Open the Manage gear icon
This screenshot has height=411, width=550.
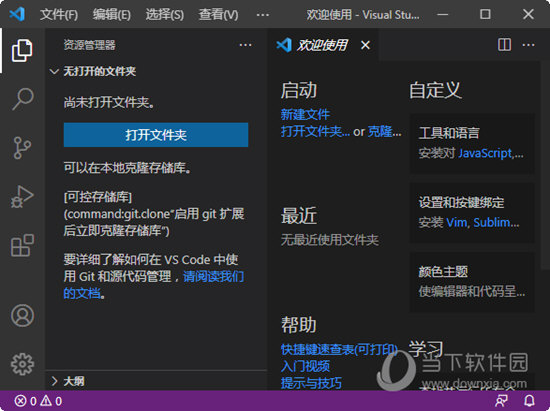(x=22, y=364)
